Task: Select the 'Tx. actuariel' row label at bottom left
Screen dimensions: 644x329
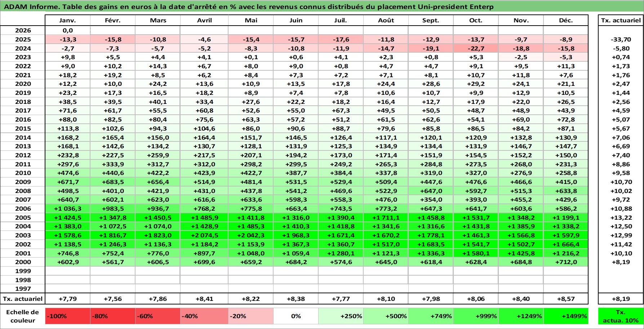Action: 23,299
